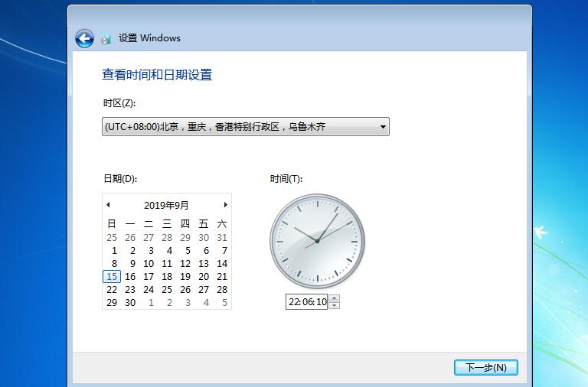588x387 pixels.
Task: Select September 4 in the first week
Action: coord(169,251)
